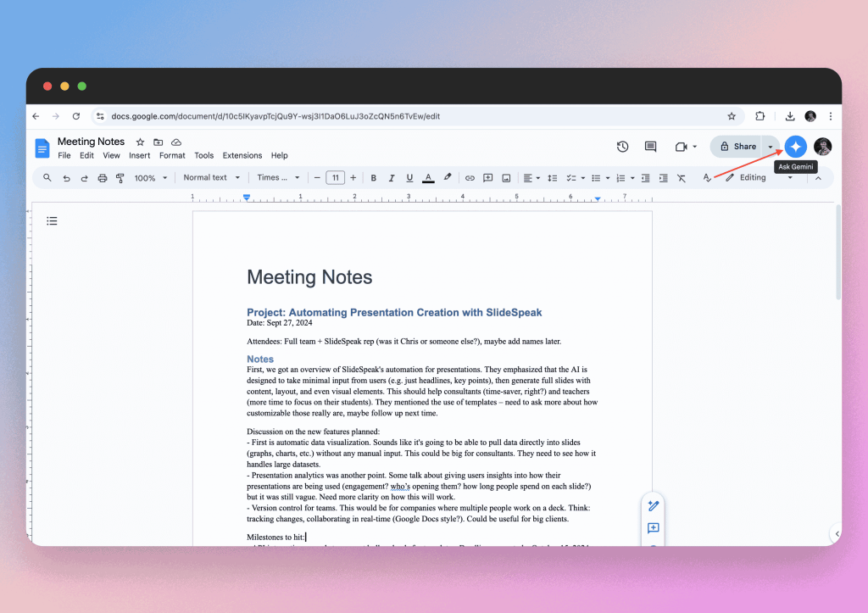Click the floating suggest edits pencil icon
Image resolution: width=868 pixels, height=613 pixels.
pos(654,505)
